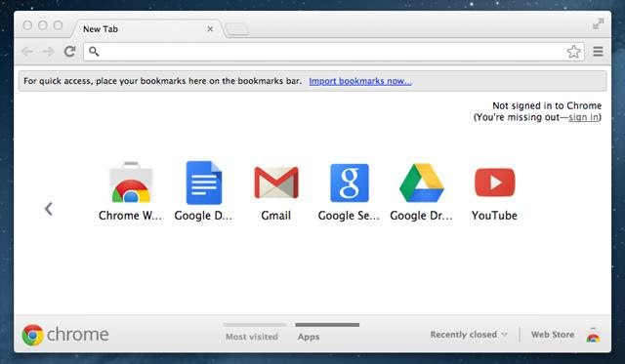Expand the Recently closed dropdown
The width and height of the screenshot is (625, 364).
point(469,335)
